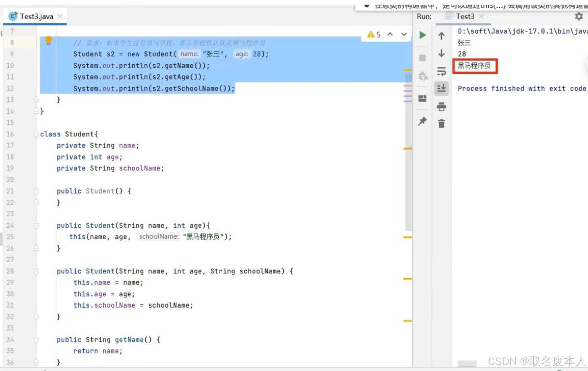Click the 28 output line in console
The image size is (588, 371).
[x=462, y=54]
